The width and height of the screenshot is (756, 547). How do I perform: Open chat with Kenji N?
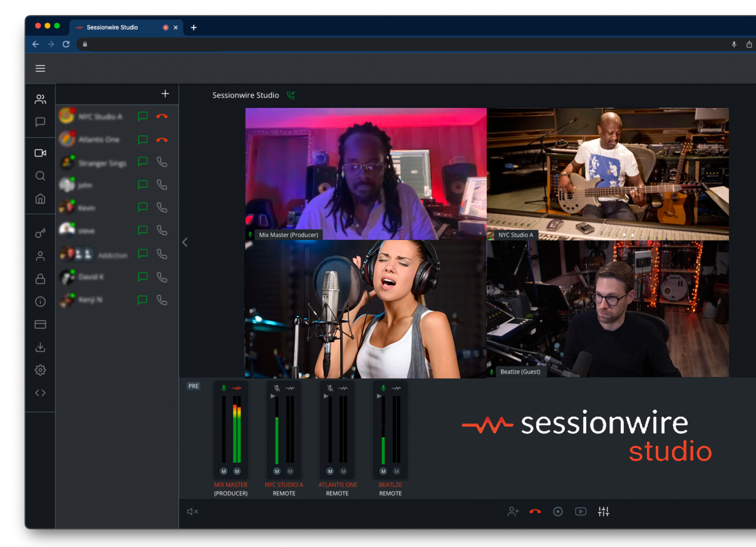coord(143,300)
